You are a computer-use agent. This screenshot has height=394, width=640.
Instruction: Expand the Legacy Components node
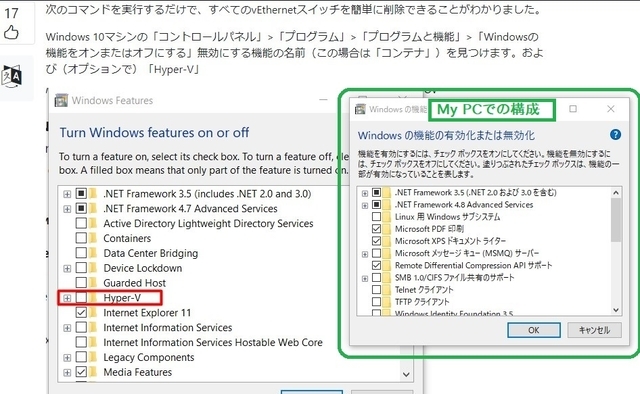point(67,358)
